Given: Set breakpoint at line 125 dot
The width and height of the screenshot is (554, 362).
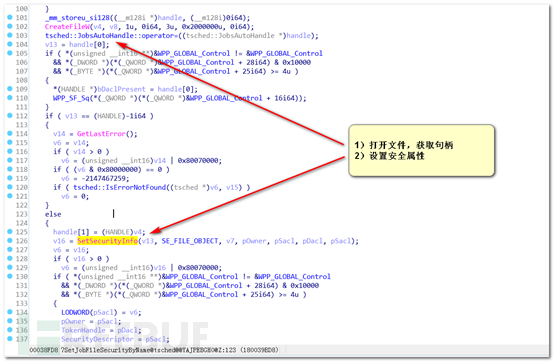Looking at the screenshot, I should click(x=10, y=232).
